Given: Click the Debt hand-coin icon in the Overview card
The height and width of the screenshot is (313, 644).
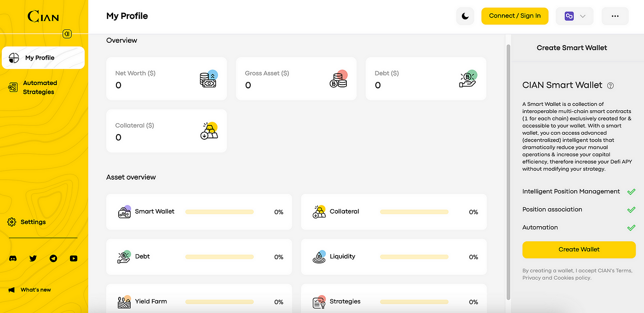Looking at the screenshot, I should tap(468, 79).
